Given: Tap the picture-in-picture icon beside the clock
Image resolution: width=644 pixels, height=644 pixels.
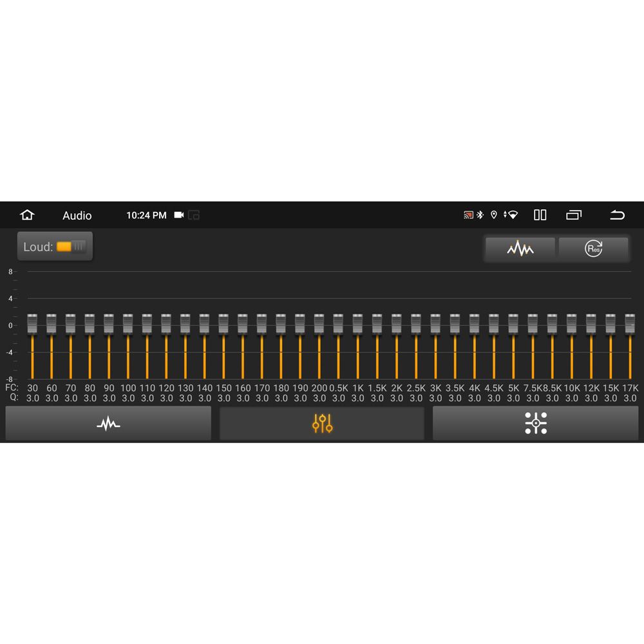Looking at the screenshot, I should pyautogui.click(x=194, y=215).
